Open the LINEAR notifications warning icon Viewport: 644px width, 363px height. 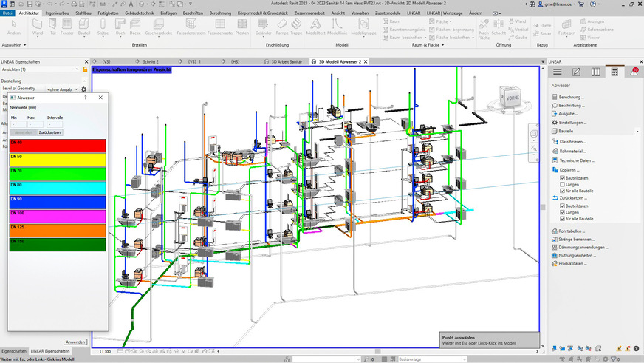point(633,72)
